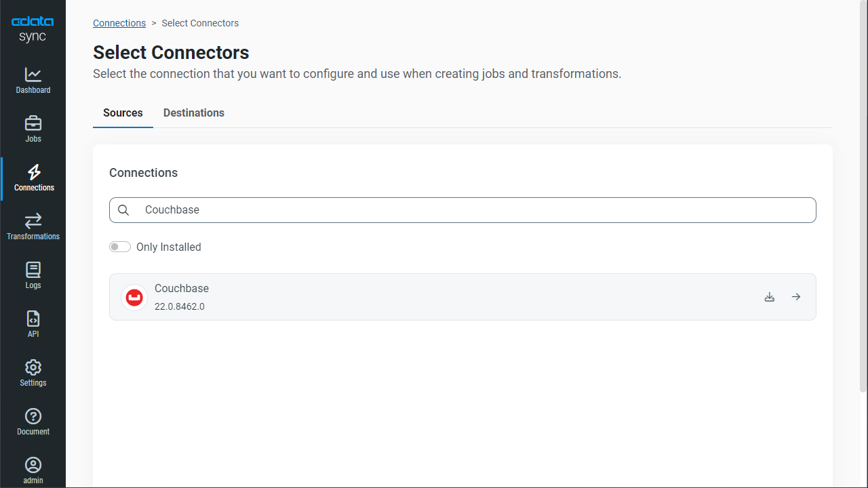Viewport: 868px width, 488px height.
Task: Click the search magnifier icon
Action: click(x=123, y=210)
